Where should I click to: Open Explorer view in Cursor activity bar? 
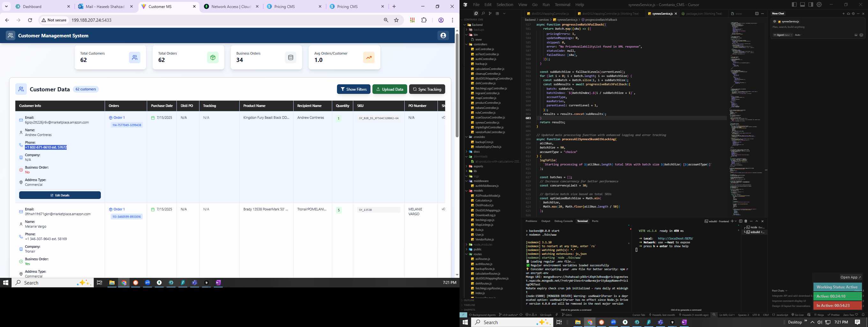click(476, 13)
